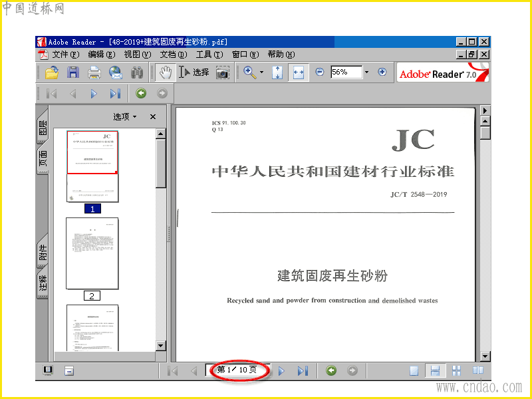The width and height of the screenshot is (532, 399).
Task: Switch to Continuous page layout
Action: click(x=435, y=370)
